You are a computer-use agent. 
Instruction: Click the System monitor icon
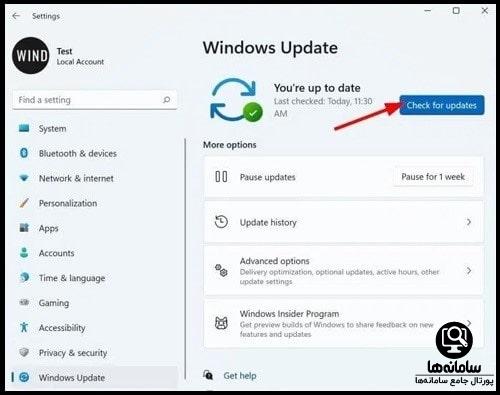(24, 128)
